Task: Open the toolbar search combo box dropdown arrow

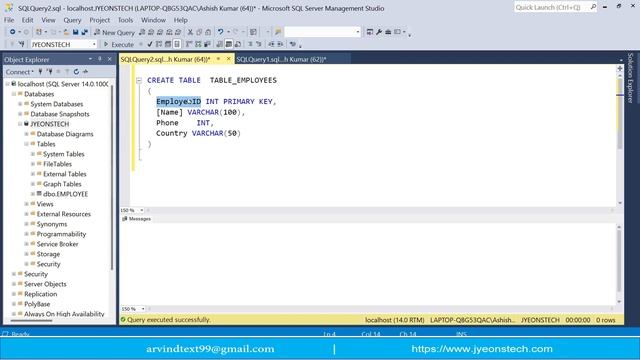Action: [x=358, y=32]
